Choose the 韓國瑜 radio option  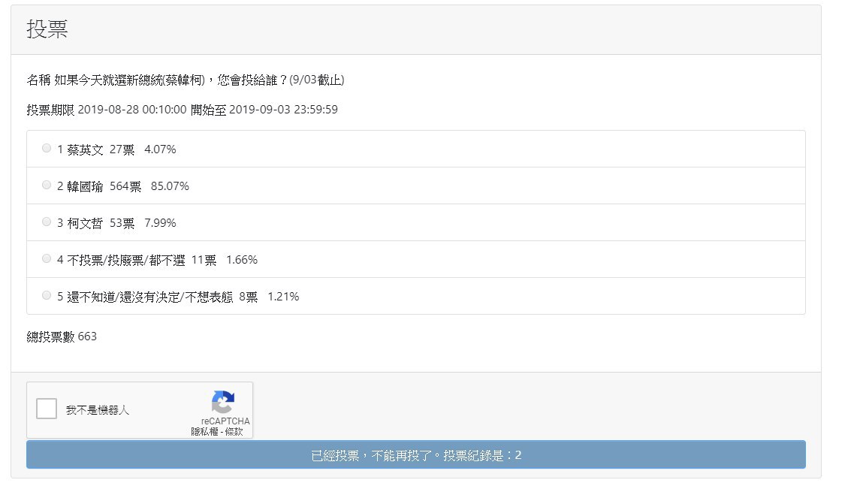[x=47, y=186]
